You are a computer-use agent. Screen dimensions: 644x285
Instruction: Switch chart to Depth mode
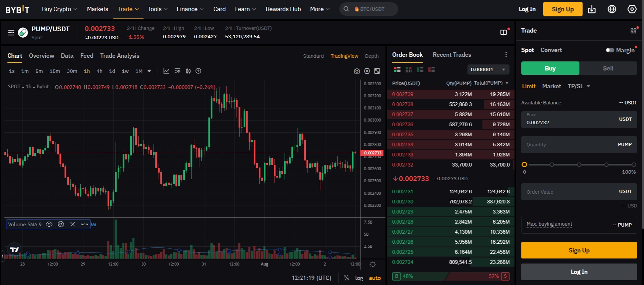click(372, 56)
